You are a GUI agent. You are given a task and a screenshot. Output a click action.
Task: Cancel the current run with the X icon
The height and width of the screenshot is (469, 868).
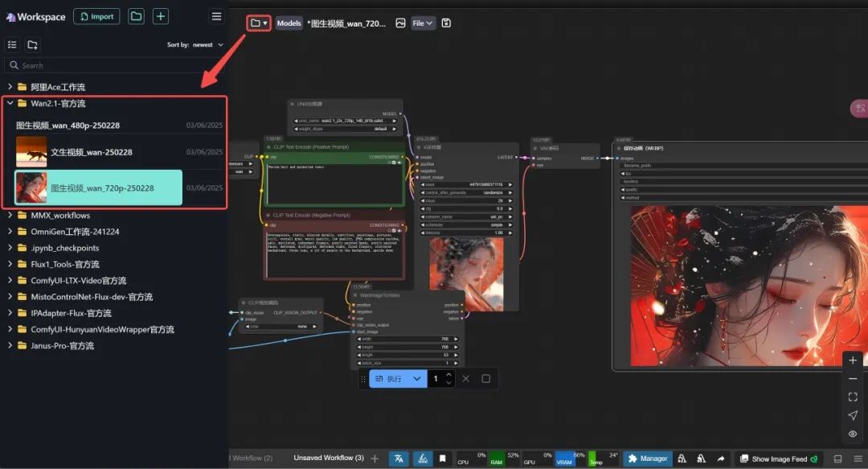click(x=465, y=379)
